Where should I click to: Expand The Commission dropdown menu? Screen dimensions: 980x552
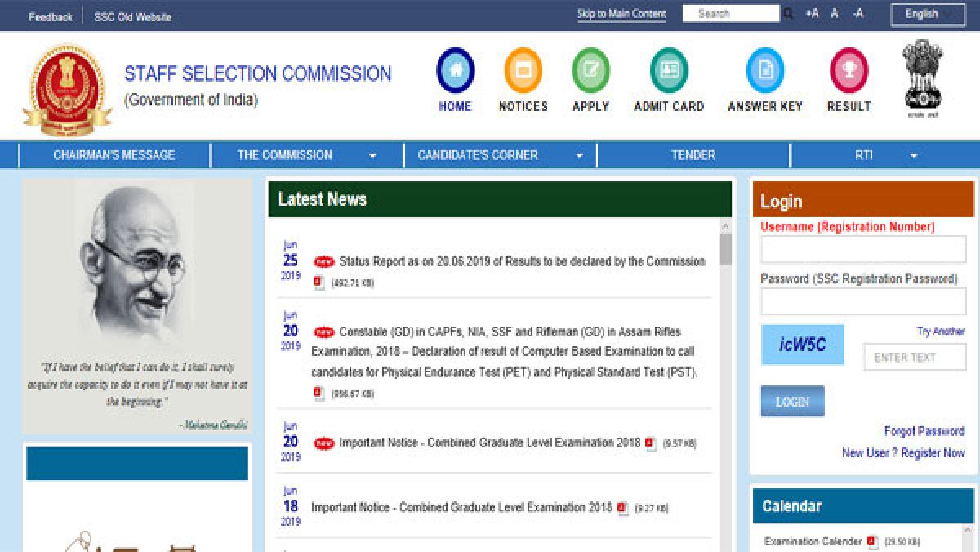(372, 155)
